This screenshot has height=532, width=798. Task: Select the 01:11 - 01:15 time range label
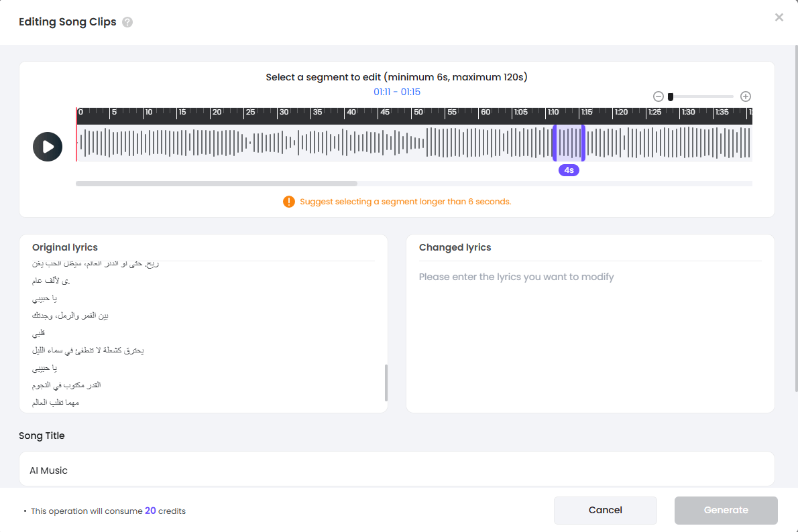pos(398,92)
